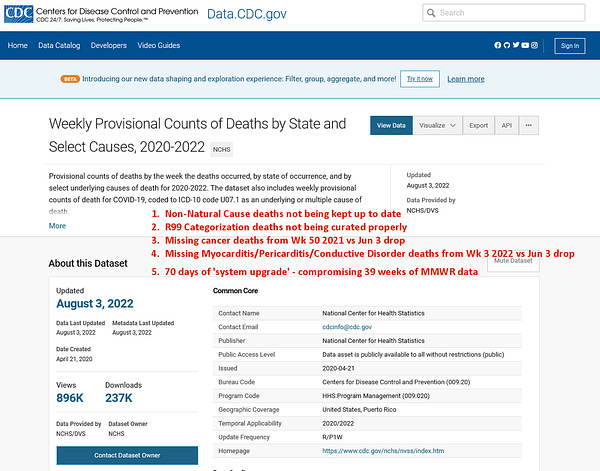Screen dimensions: 600x471
Task: Click the Update Frequency value R/P1W
Action: [333, 437]
